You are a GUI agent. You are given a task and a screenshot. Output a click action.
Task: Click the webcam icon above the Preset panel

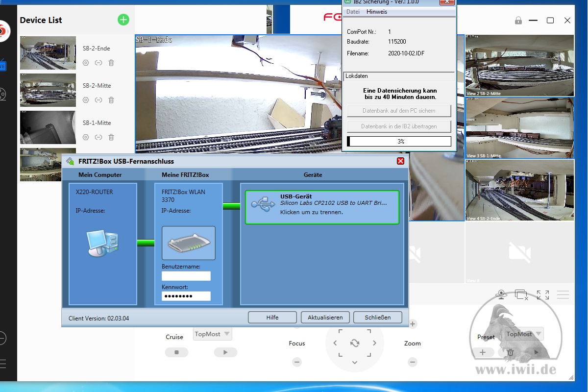tap(501, 294)
